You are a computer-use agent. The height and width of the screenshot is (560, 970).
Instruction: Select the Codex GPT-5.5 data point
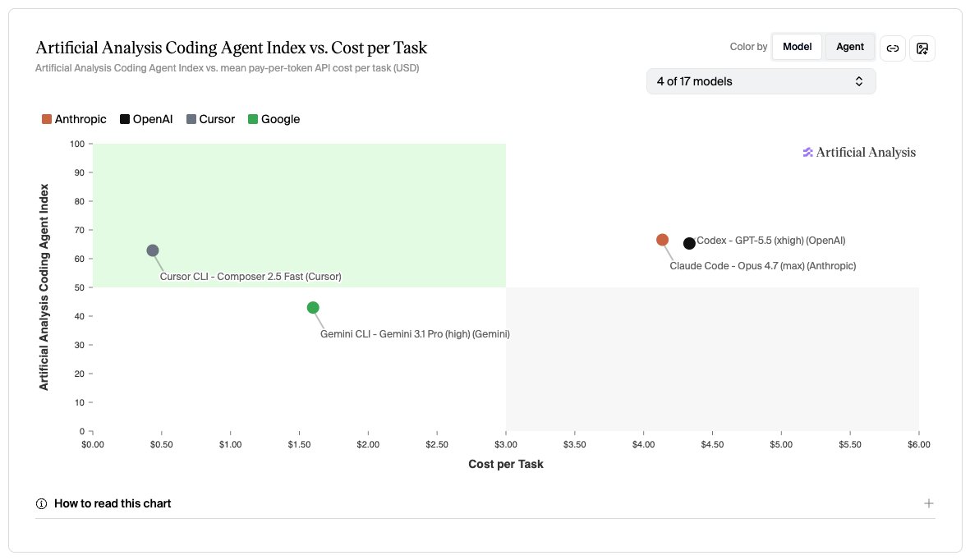click(x=689, y=244)
